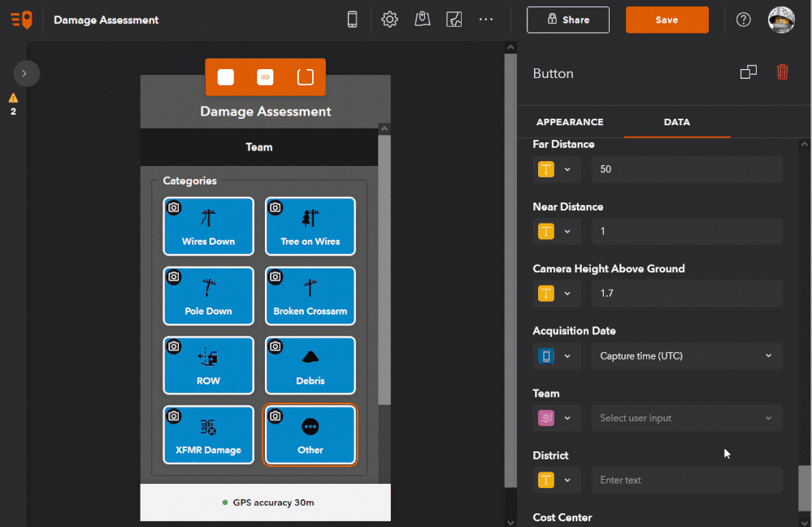Switch to the DATA tab
The height and width of the screenshot is (527, 812).
pos(676,122)
